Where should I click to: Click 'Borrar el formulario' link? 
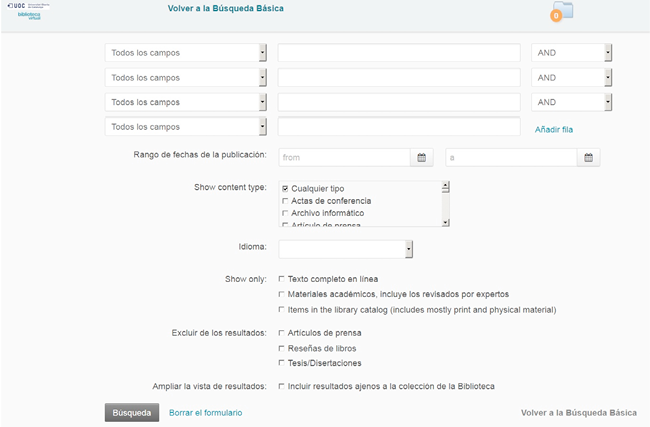205,412
